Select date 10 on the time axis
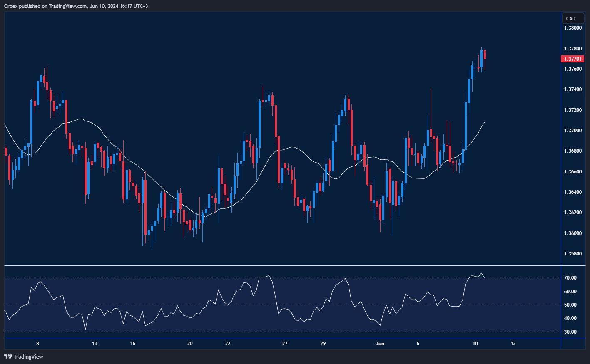 (x=475, y=344)
